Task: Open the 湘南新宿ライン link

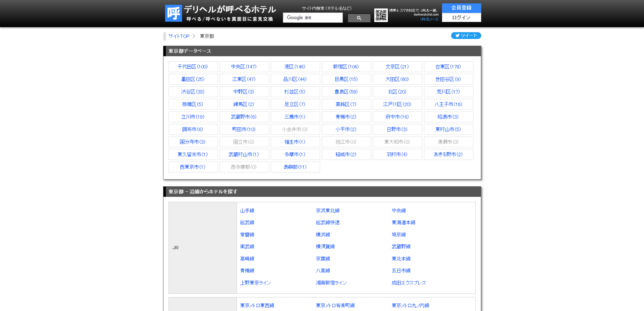Action: (x=332, y=283)
